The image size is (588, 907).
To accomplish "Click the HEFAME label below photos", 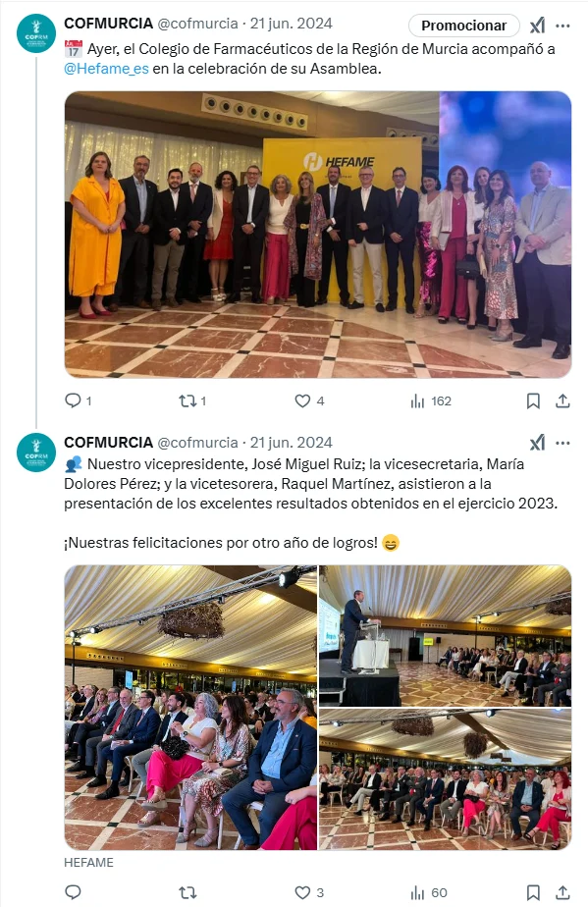I will click(x=88, y=863).
